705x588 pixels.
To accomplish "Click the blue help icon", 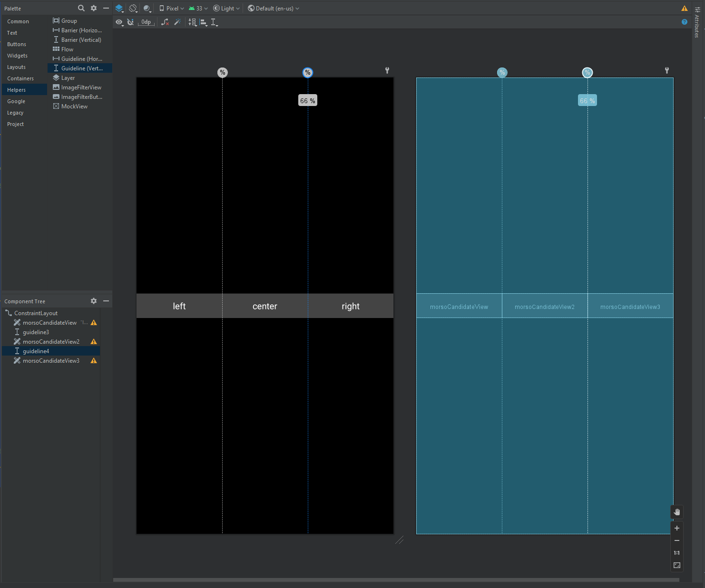I will pyautogui.click(x=685, y=22).
